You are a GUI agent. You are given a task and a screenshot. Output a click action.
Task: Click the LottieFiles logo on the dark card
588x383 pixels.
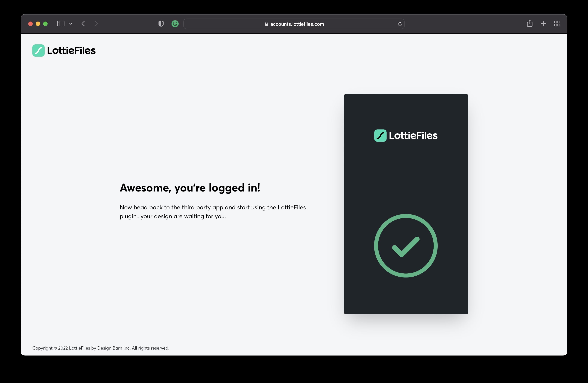(406, 135)
